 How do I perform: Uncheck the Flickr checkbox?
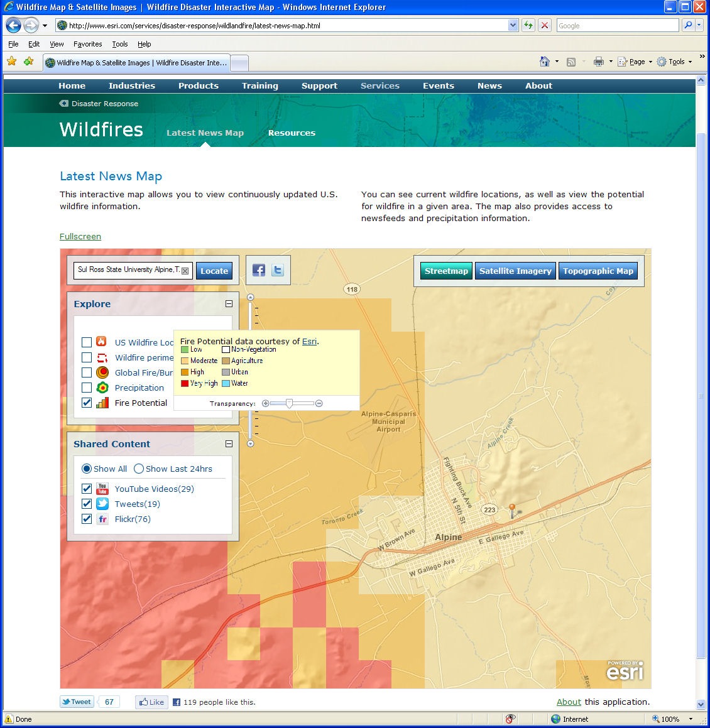(86, 519)
